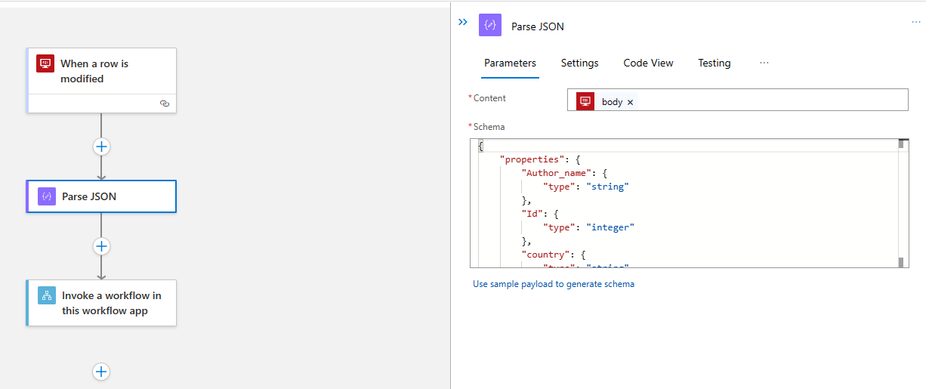Click the blue workflow icon on the Invoke node
The image size is (929, 389).
(x=47, y=295)
